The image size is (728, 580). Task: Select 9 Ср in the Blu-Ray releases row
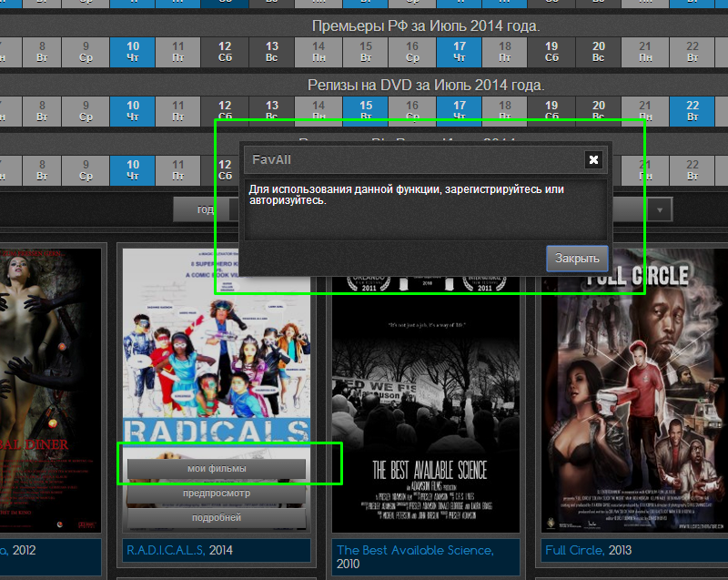86,170
